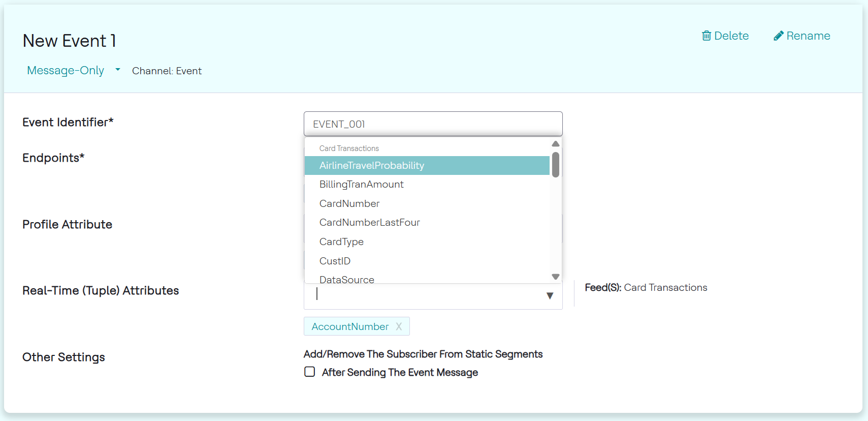Viewport: 868px width, 421px height.
Task: Collapse Real-Time Tuple Attributes dropdown arrow
Action: 550,296
